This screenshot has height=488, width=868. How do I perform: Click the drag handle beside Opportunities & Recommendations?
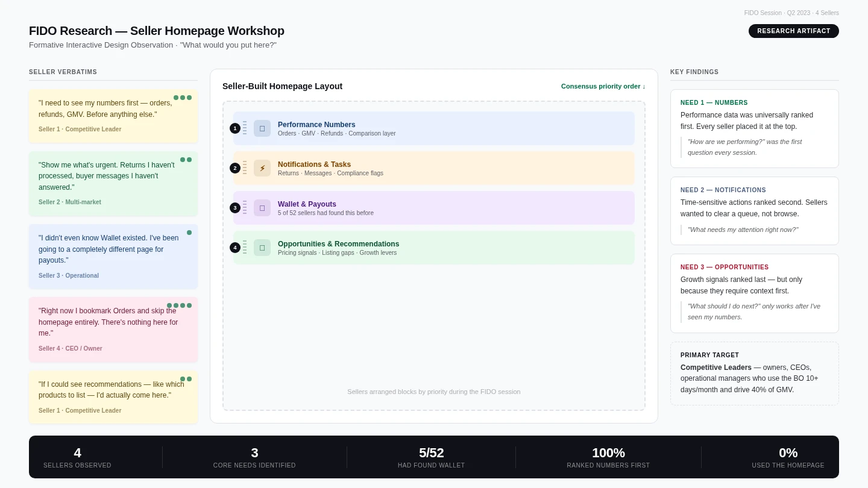tap(244, 248)
